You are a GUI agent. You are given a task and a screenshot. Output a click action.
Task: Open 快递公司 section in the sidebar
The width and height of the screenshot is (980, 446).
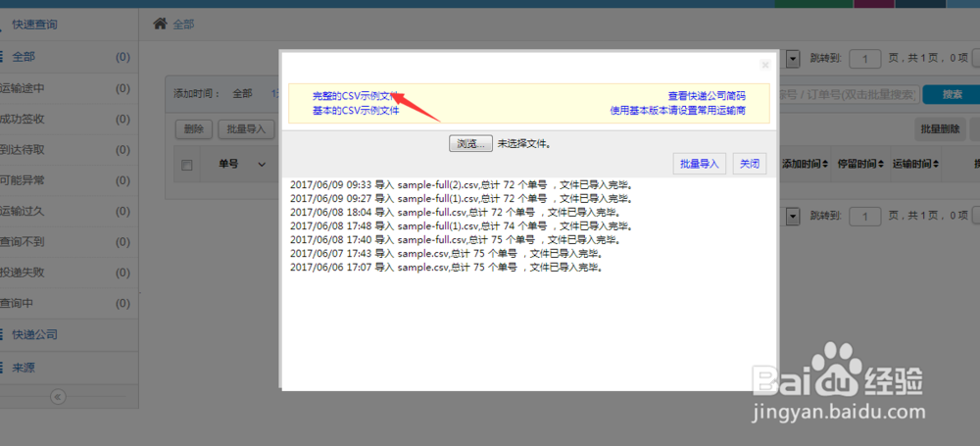69,334
